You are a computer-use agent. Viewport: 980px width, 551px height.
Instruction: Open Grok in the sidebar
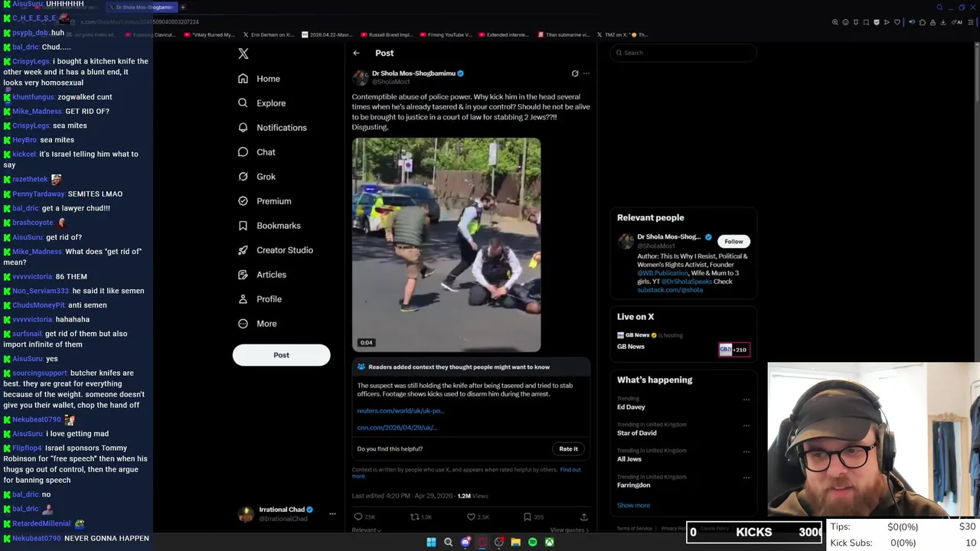click(x=256, y=177)
